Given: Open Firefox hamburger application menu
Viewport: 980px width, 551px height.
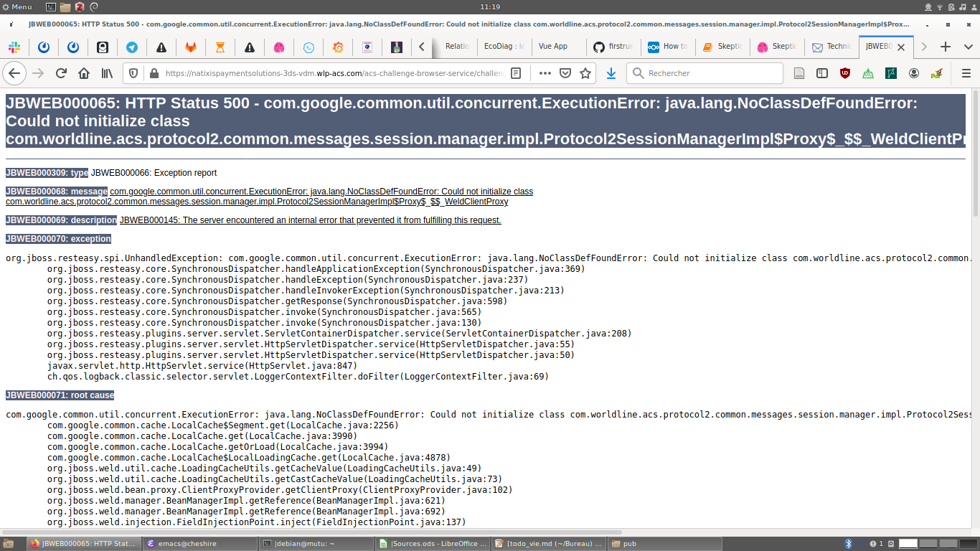Looking at the screenshot, I should pos(966,73).
